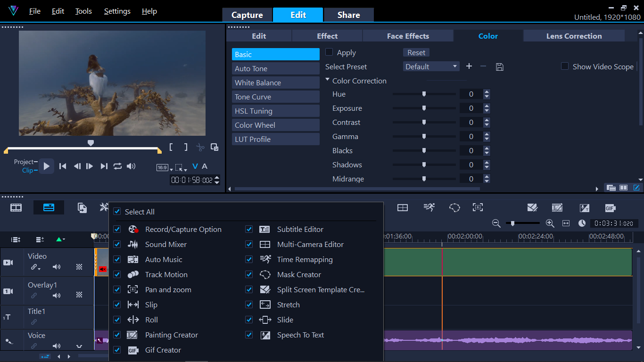Viewport: 644px width, 362px height.
Task: Adjust the Exposure slider handle
Action: pyautogui.click(x=424, y=108)
